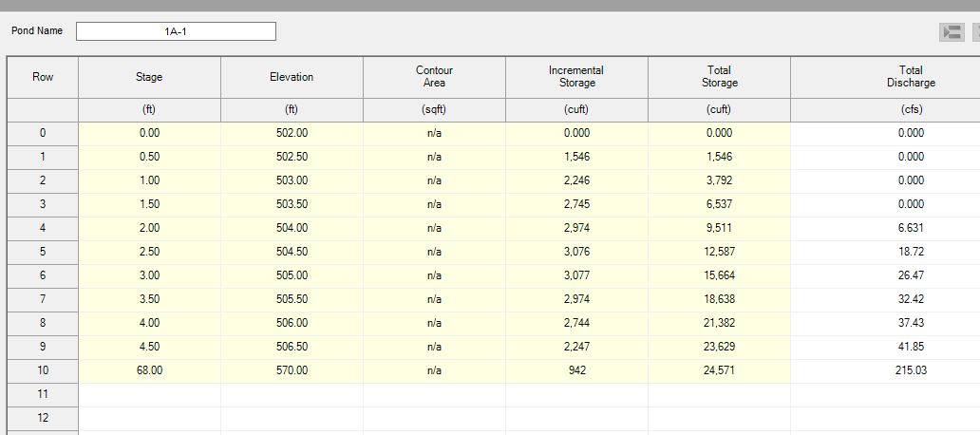
Task: Click Total Discharge 0.000 in row 3
Action: coord(886,204)
